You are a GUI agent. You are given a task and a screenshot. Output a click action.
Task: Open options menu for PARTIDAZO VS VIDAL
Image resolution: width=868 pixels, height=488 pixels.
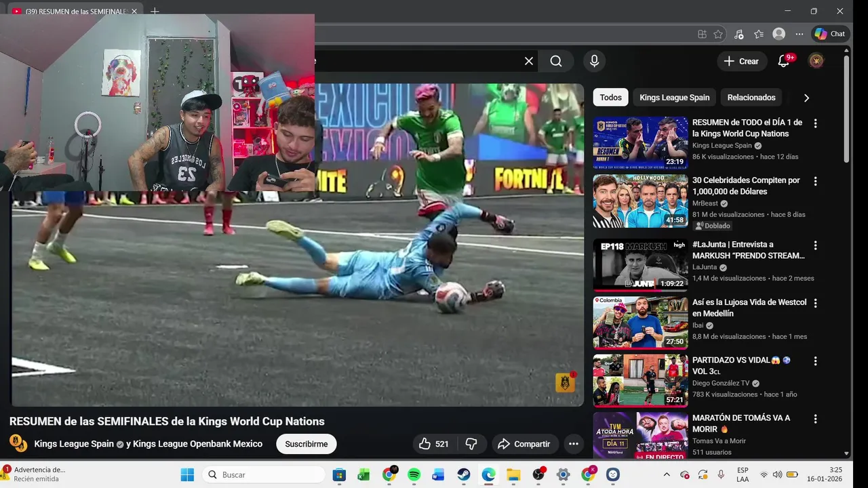click(x=815, y=361)
